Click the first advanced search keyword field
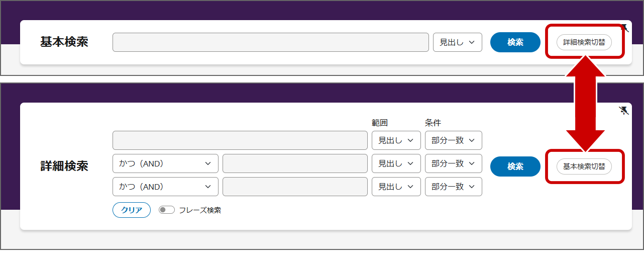This screenshot has height=253, width=644. point(240,140)
